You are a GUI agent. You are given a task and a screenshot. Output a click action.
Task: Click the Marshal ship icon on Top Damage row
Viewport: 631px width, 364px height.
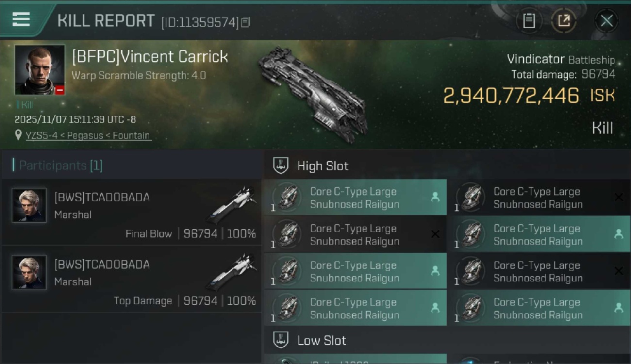pos(231,273)
